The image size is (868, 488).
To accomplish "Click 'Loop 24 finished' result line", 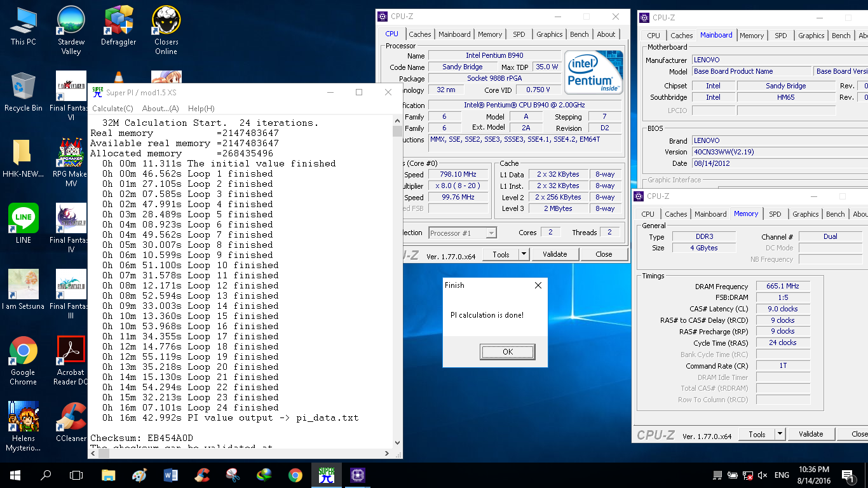I will [x=191, y=408].
